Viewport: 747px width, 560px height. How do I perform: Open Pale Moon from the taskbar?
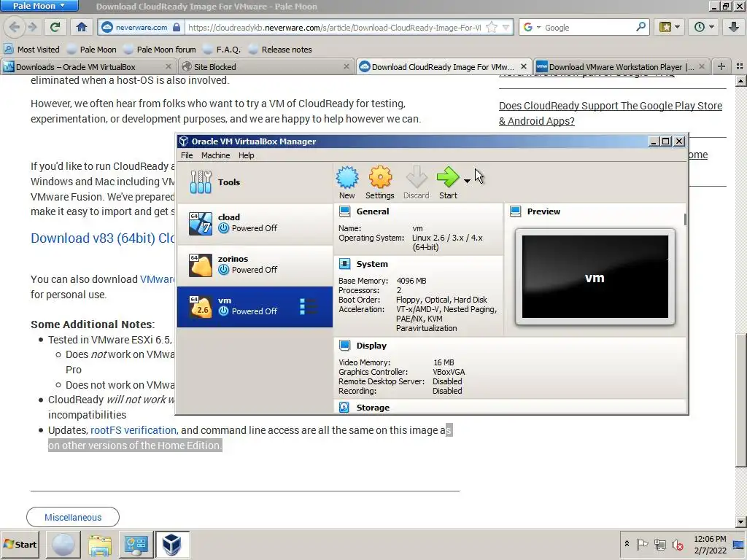[x=63, y=545]
